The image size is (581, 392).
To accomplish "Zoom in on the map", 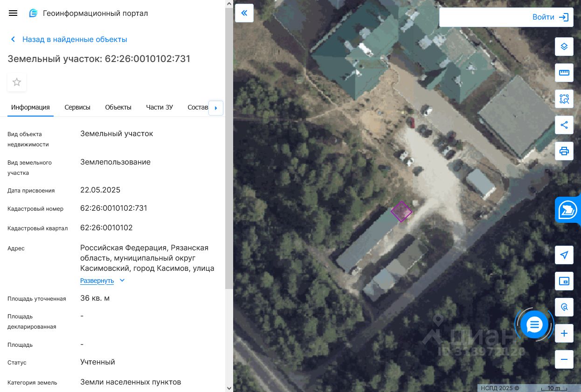I will (564, 333).
